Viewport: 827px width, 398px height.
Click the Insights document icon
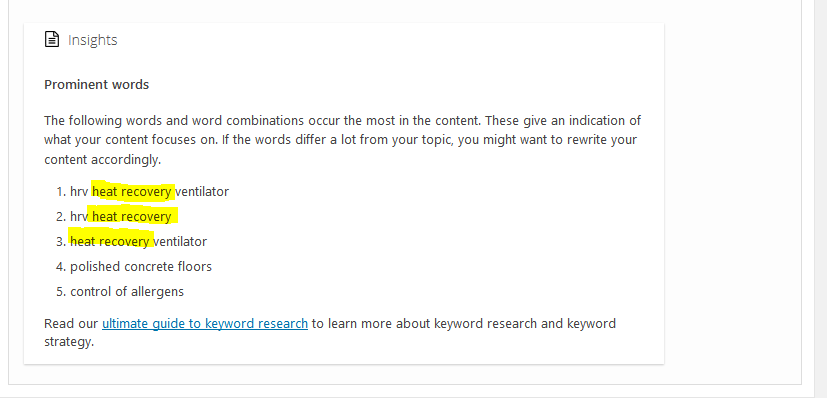[52, 40]
